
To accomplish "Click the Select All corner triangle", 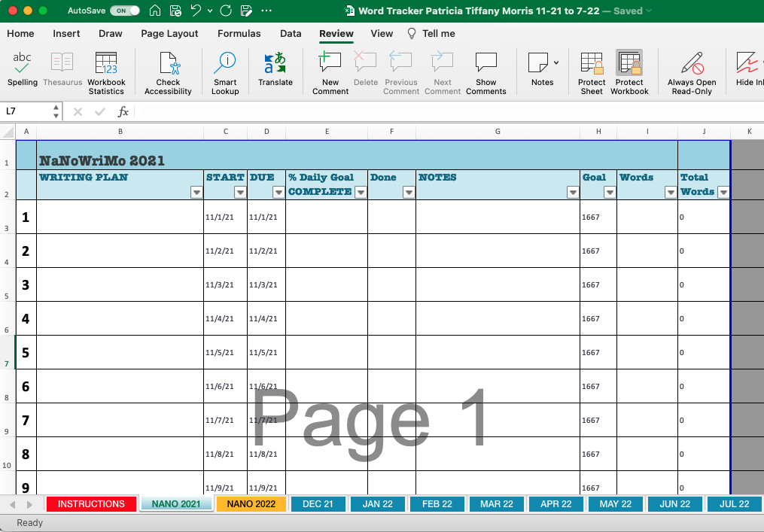I will pyautogui.click(x=8, y=132).
